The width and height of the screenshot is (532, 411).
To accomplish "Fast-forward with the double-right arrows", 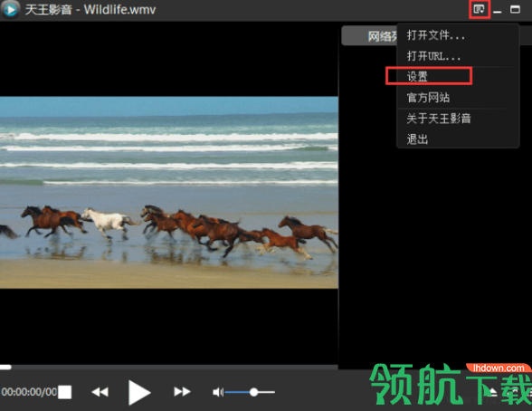I will coord(182,392).
